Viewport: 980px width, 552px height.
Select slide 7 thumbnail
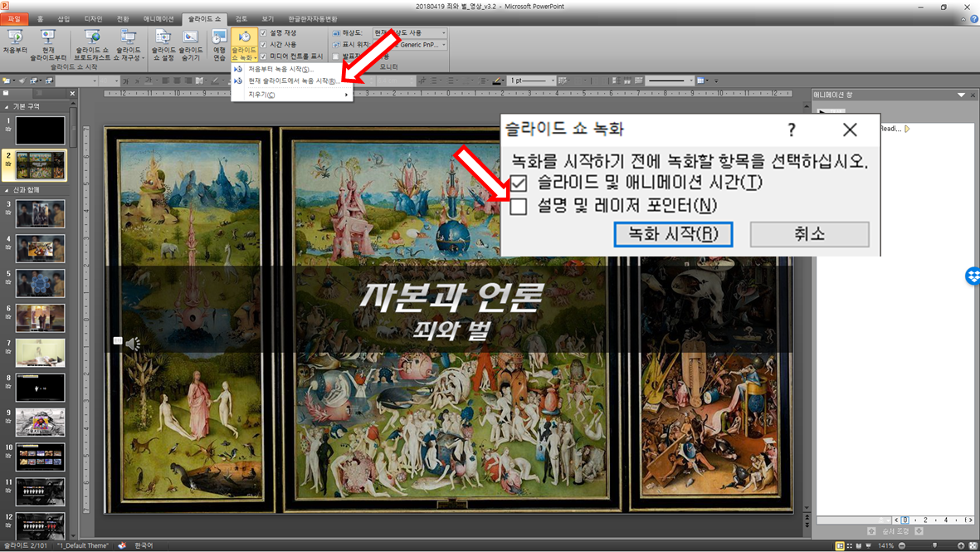click(40, 354)
